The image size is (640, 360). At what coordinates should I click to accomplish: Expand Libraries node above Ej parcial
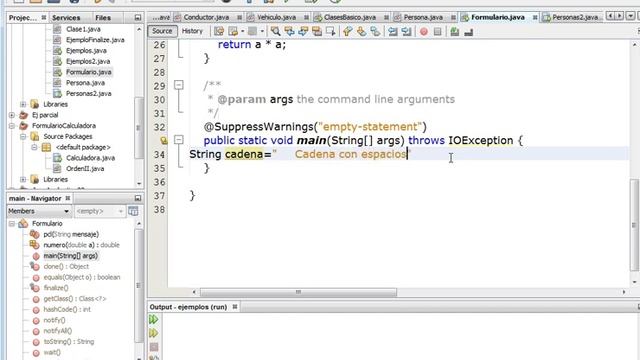[x=23, y=104]
